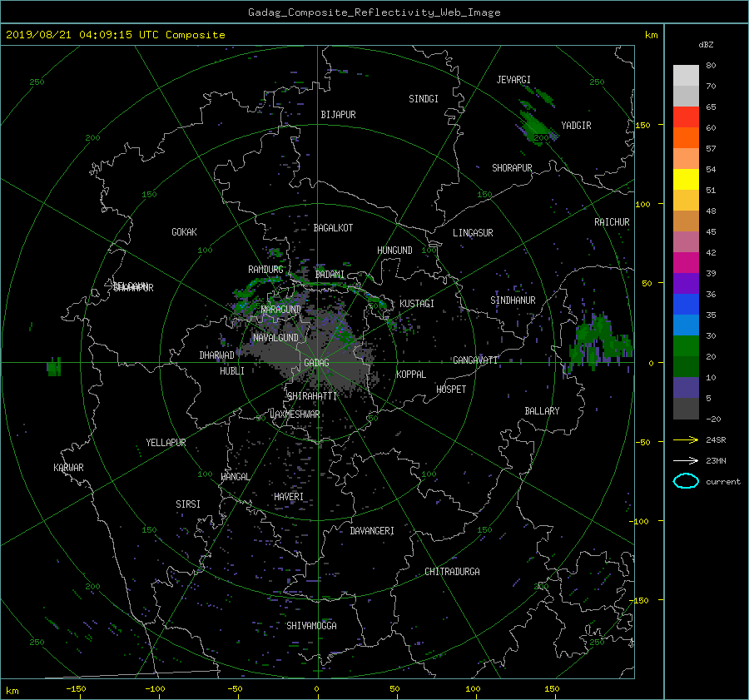
Task: Click the 150 value on right km axis
Action: tap(643, 125)
